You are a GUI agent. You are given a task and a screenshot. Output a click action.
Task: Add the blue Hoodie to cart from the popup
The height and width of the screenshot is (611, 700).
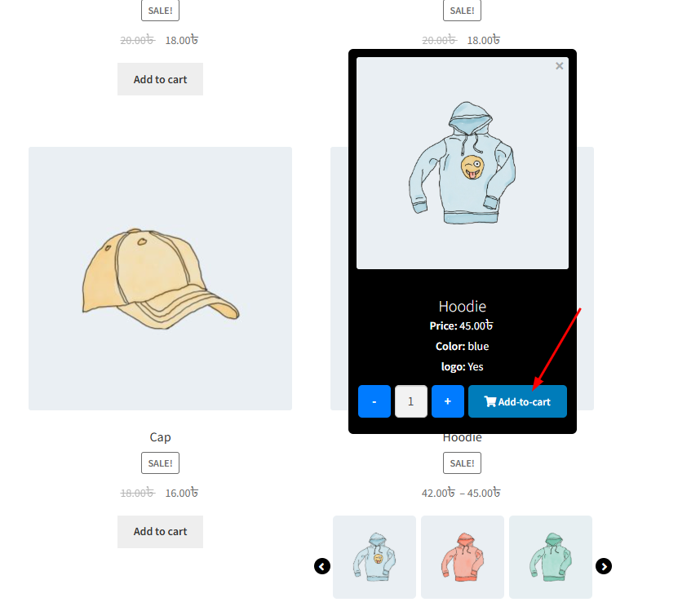(517, 401)
